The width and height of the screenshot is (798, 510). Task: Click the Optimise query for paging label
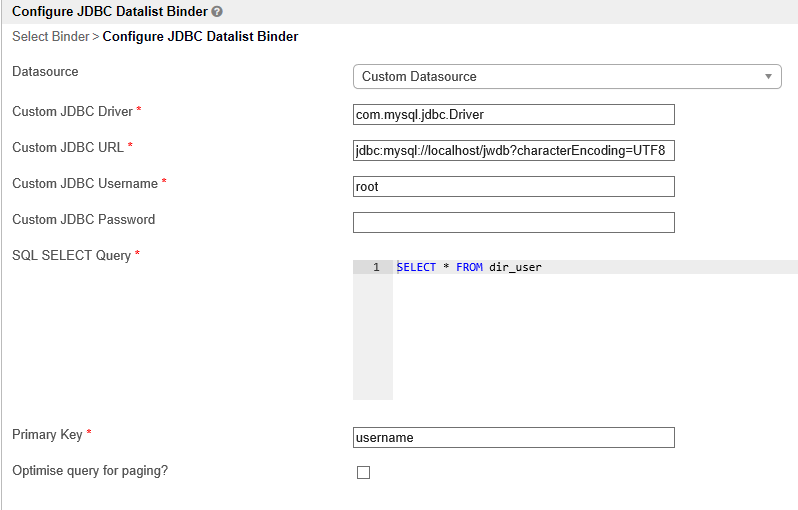90,470
